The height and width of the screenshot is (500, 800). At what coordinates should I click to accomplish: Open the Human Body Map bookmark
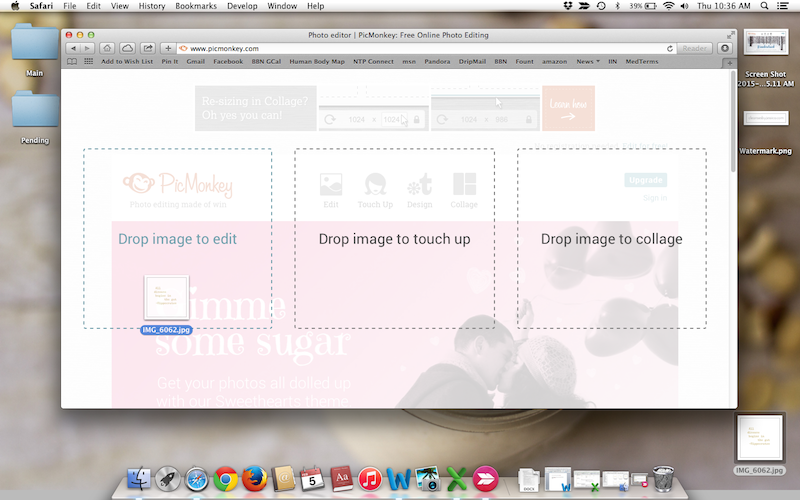pos(317,61)
